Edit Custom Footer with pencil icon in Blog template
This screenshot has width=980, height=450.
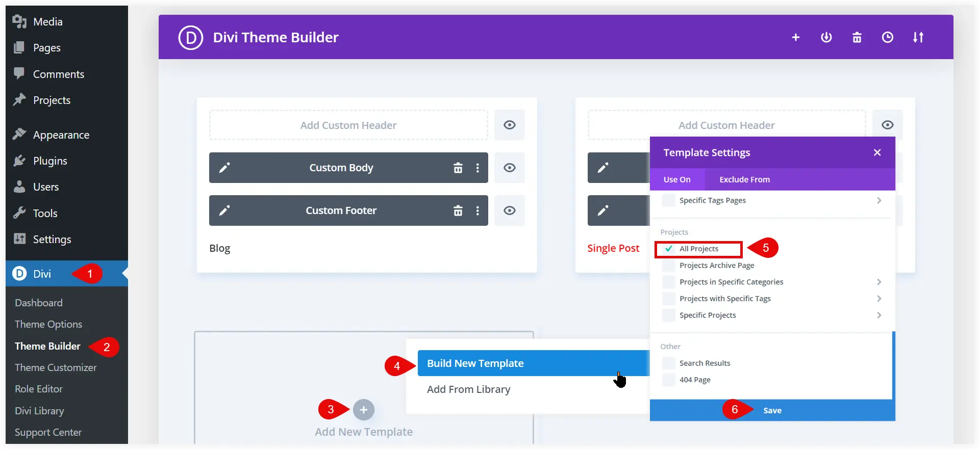point(224,210)
